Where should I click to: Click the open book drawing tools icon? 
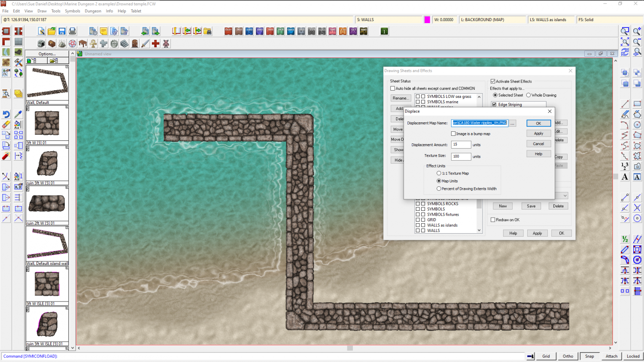click(x=176, y=31)
